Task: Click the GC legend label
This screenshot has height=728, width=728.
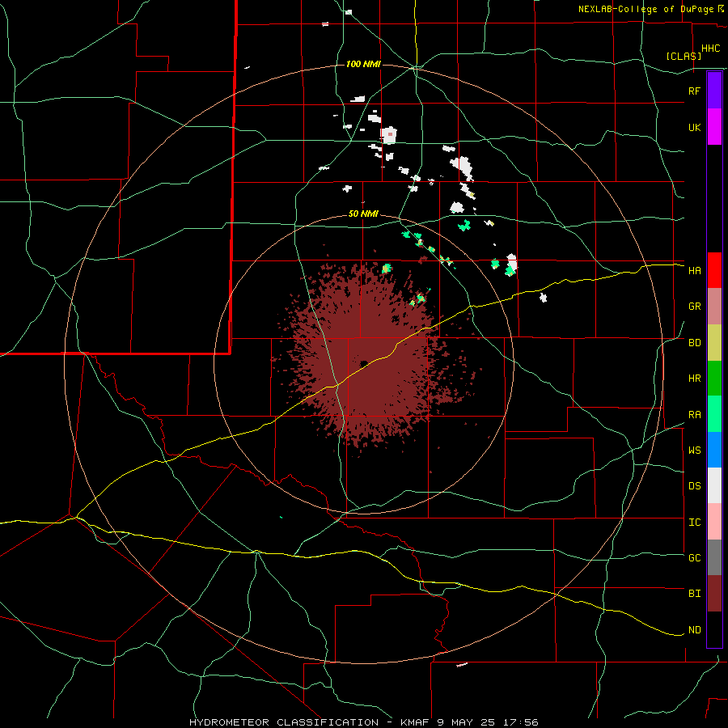Action: point(694,557)
